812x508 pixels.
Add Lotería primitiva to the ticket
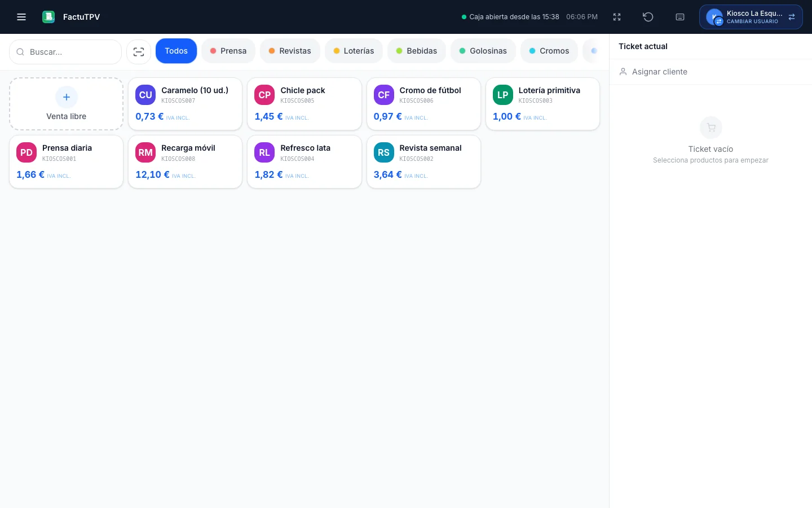click(x=542, y=104)
